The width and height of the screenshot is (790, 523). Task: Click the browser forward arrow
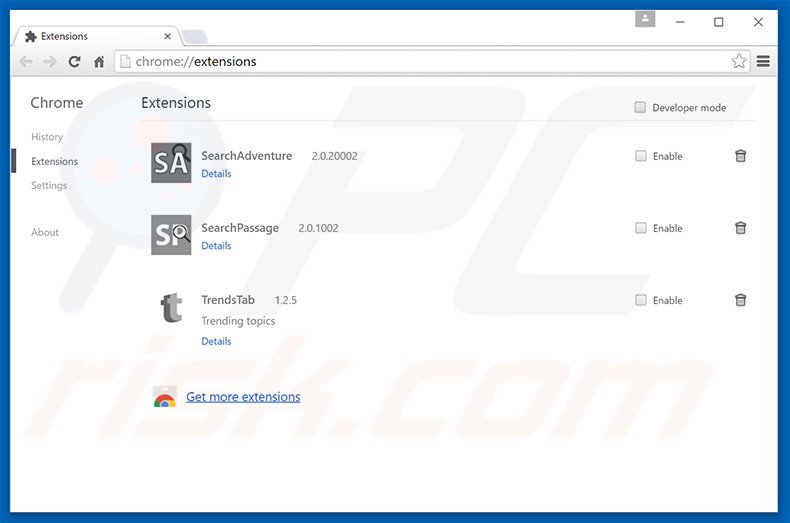(50, 62)
